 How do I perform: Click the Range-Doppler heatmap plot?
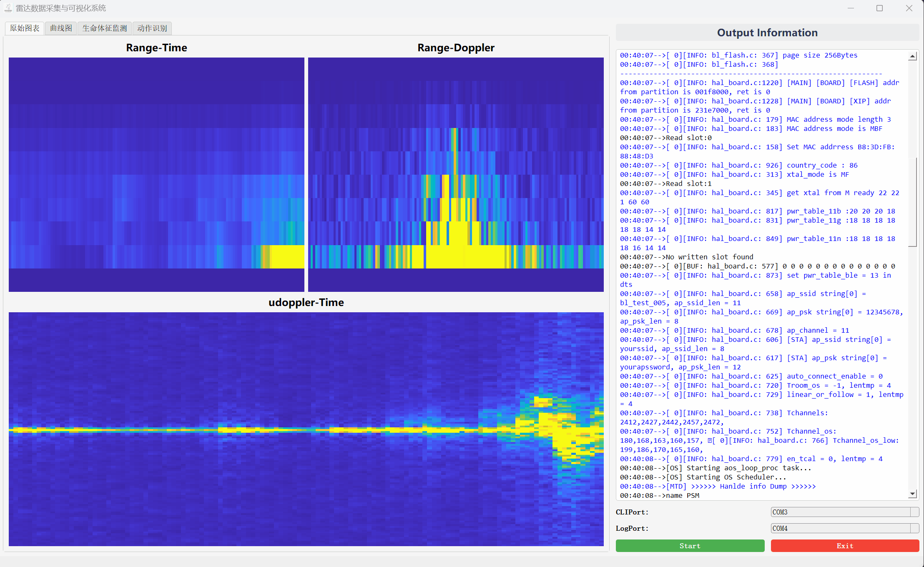[456, 174]
